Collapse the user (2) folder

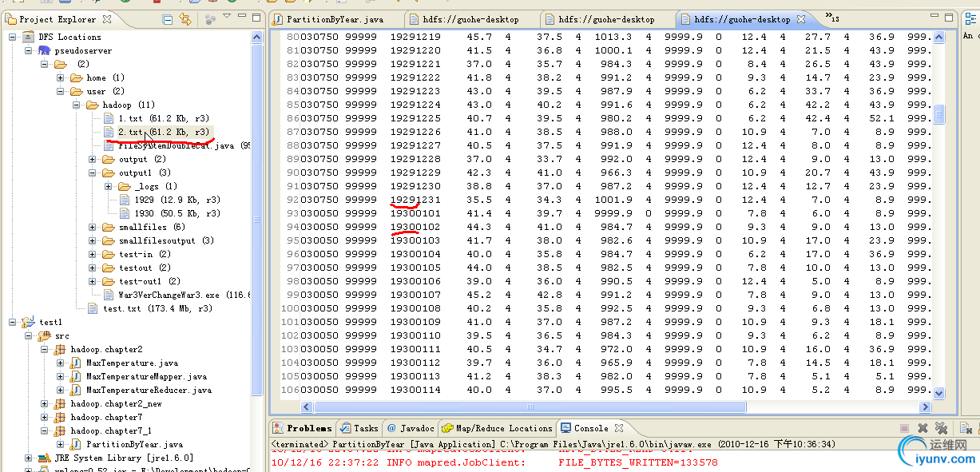pos(60,91)
